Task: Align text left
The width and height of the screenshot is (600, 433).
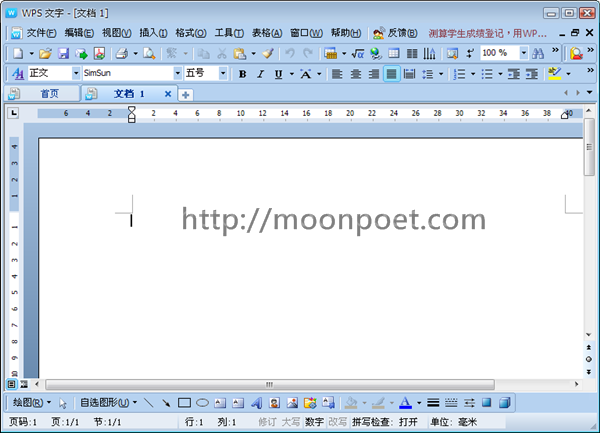Action: coord(337,74)
